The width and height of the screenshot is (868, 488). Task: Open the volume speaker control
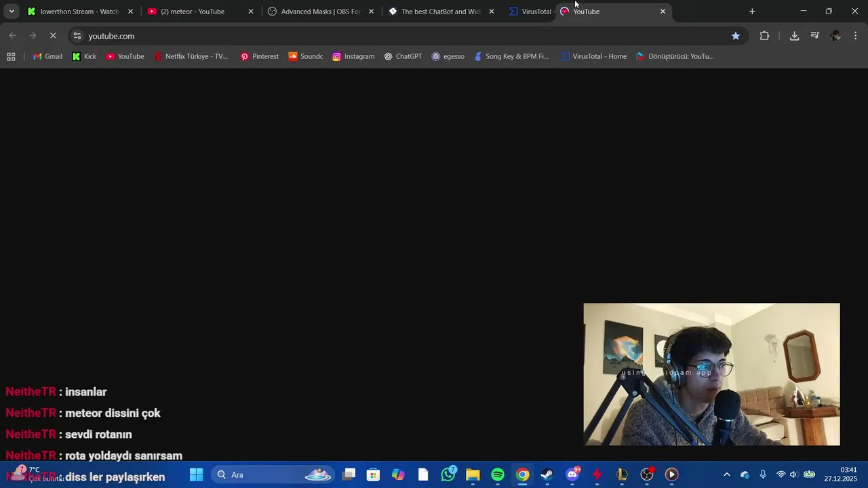click(793, 474)
